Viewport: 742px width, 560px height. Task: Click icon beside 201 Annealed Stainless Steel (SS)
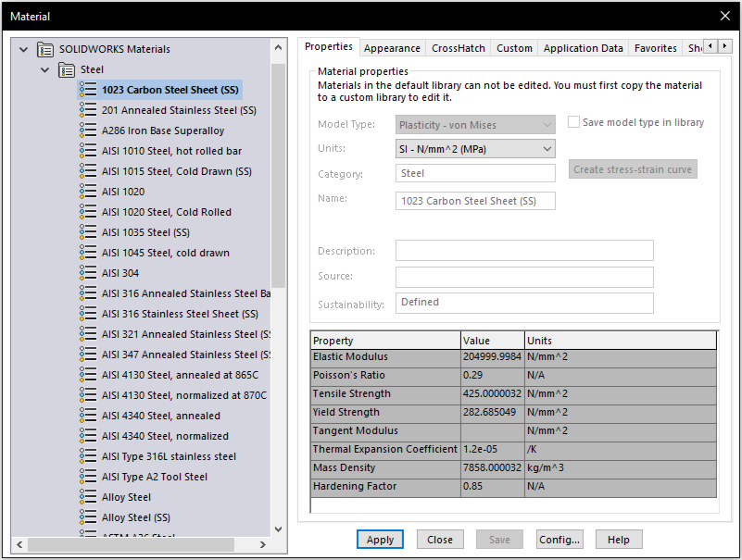tap(88, 110)
